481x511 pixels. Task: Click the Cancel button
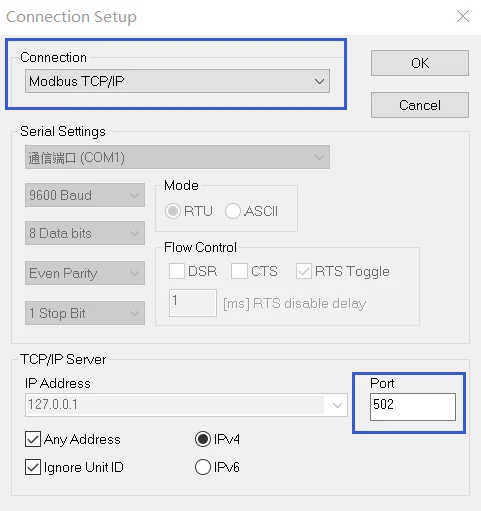420,105
